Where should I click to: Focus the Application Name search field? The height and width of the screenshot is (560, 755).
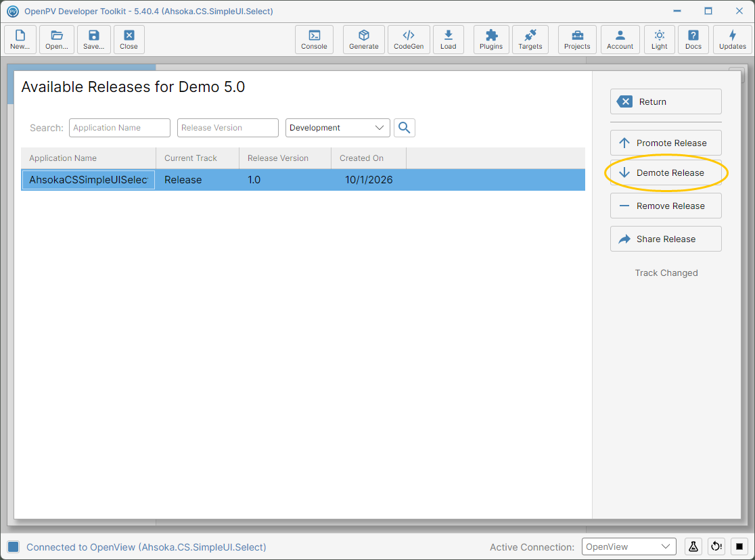point(120,128)
